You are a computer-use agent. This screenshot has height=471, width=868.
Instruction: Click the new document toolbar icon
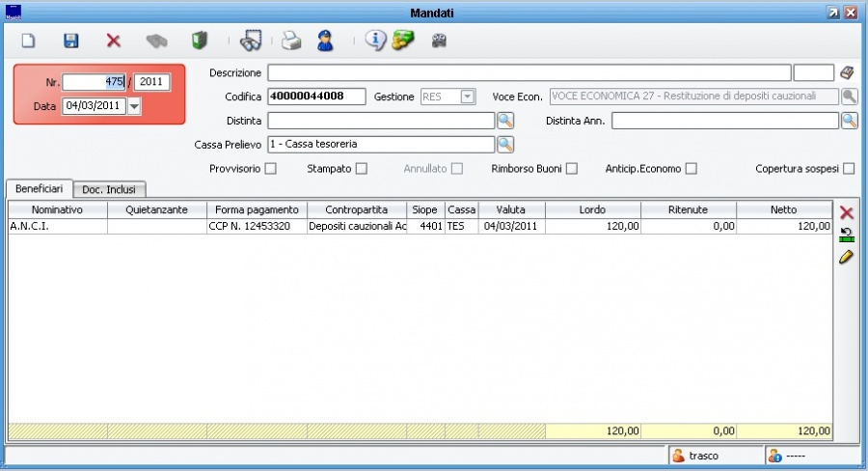[29, 42]
